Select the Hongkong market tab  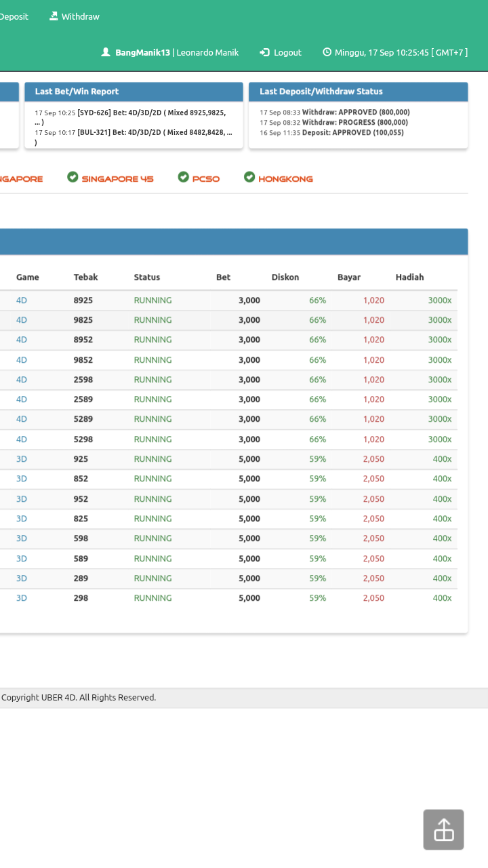click(285, 179)
